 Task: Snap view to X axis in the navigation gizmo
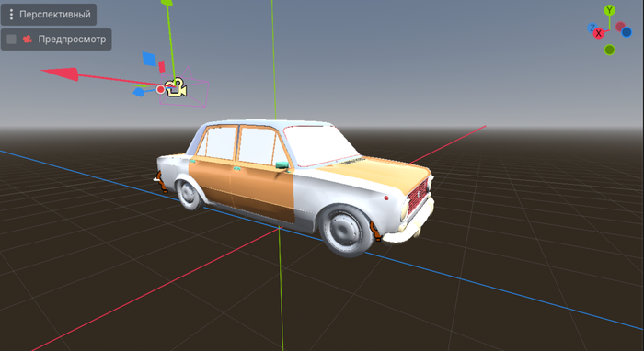coord(599,33)
